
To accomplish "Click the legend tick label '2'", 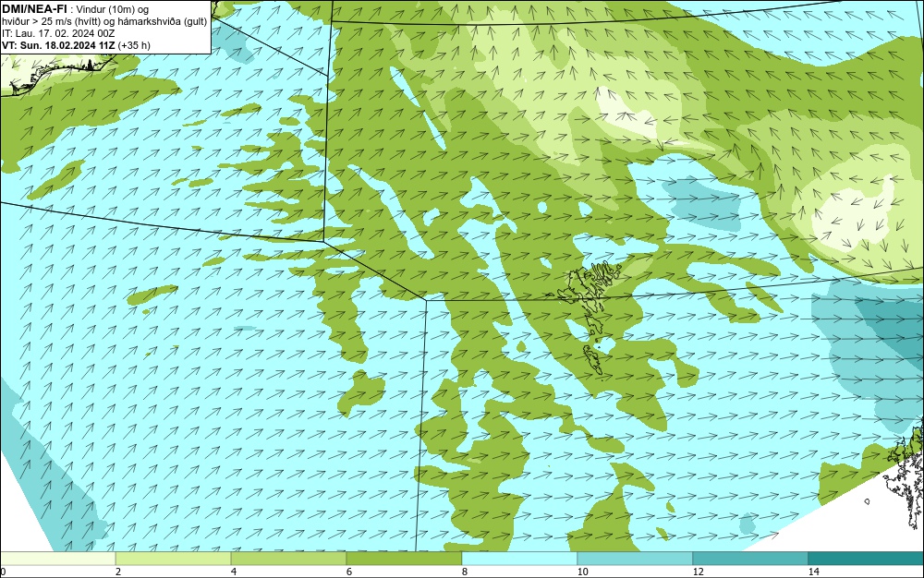I will tap(118, 572).
